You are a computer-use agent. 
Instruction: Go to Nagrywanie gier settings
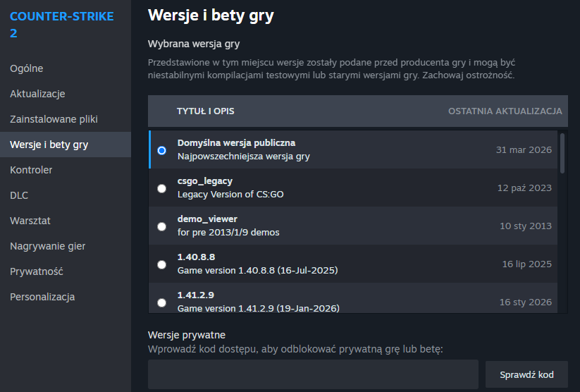(47, 246)
